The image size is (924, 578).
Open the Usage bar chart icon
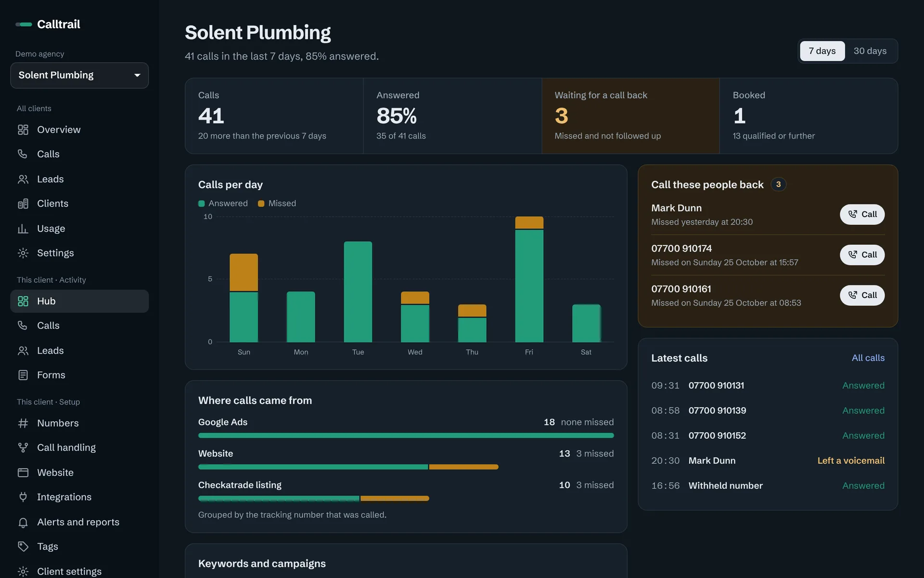point(23,229)
